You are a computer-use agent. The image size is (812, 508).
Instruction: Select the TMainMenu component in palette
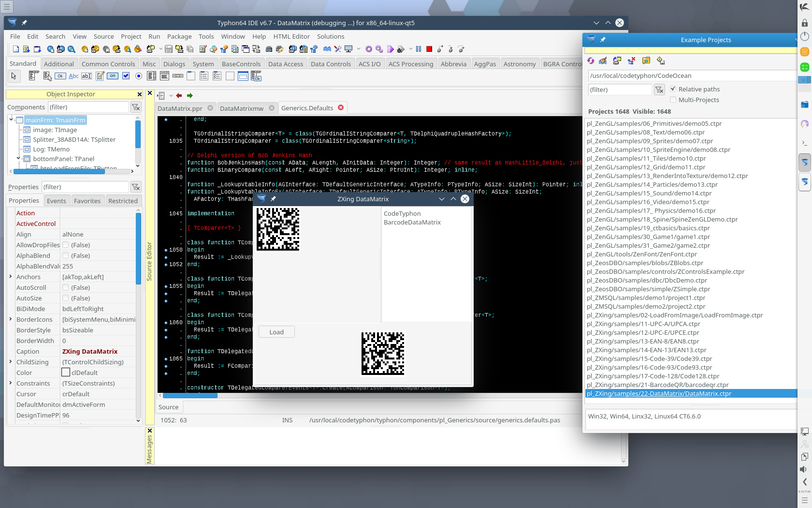[x=33, y=75]
